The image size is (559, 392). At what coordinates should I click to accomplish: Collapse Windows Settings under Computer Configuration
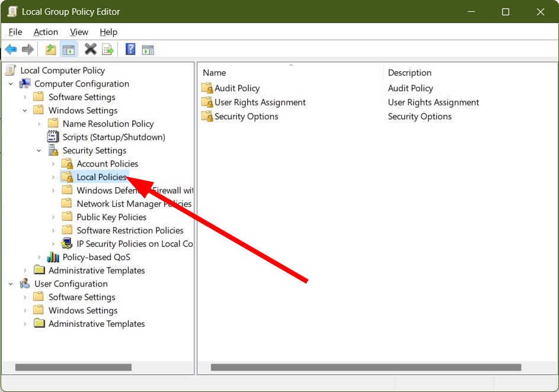point(24,110)
